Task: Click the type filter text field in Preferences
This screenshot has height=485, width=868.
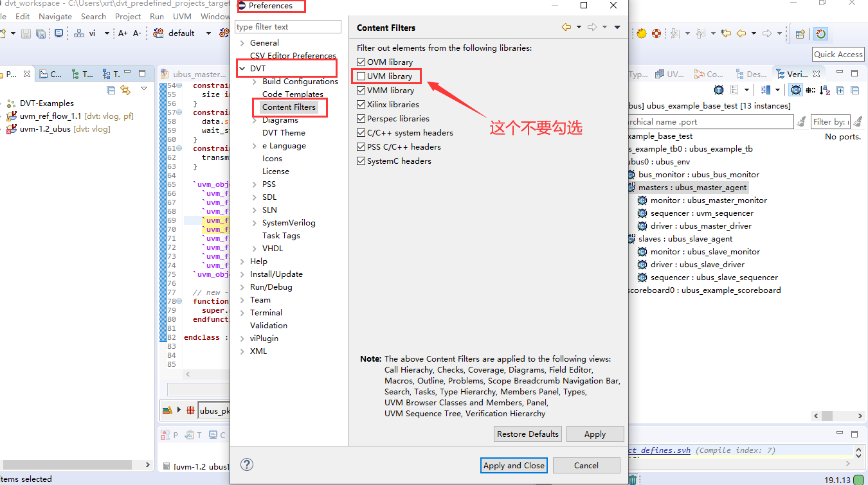Action: tap(287, 26)
